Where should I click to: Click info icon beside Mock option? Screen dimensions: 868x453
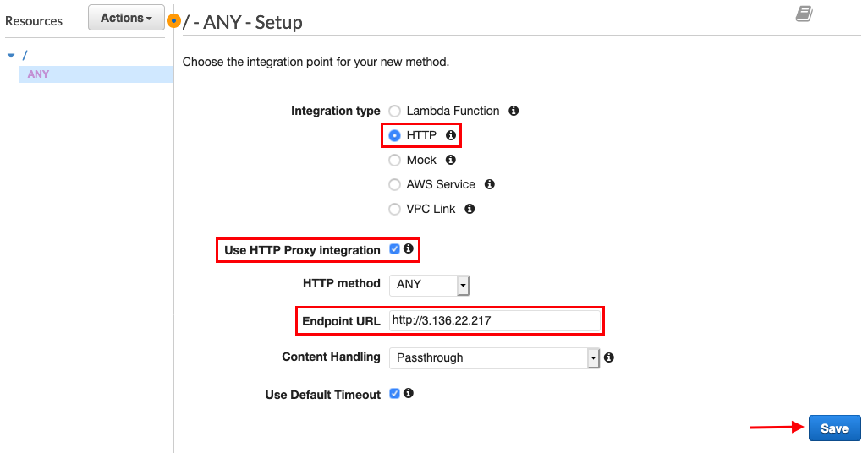pyautogui.click(x=451, y=159)
